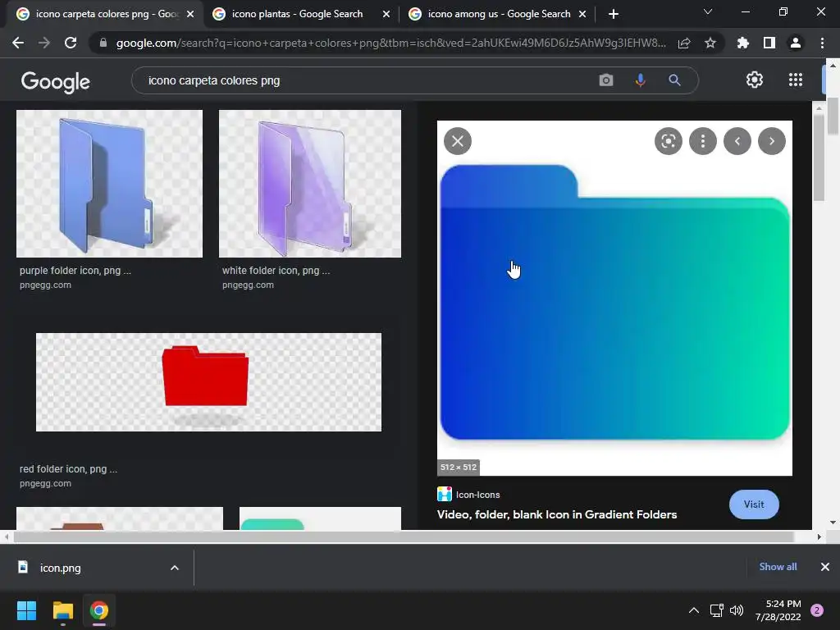Open Chrome's three-dot menu
The height and width of the screenshot is (630, 840).
(822, 43)
